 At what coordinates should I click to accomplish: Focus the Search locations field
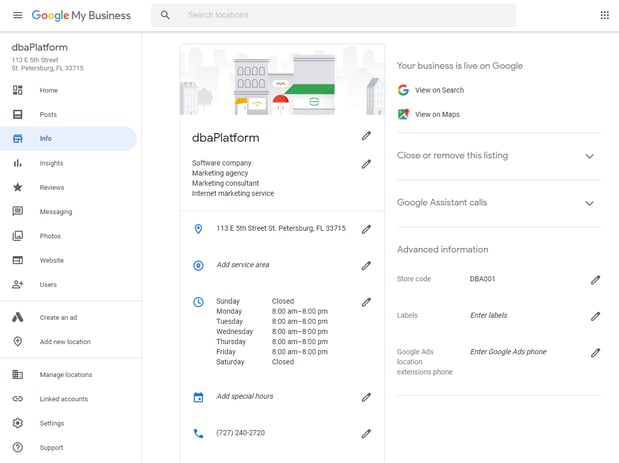(x=333, y=15)
